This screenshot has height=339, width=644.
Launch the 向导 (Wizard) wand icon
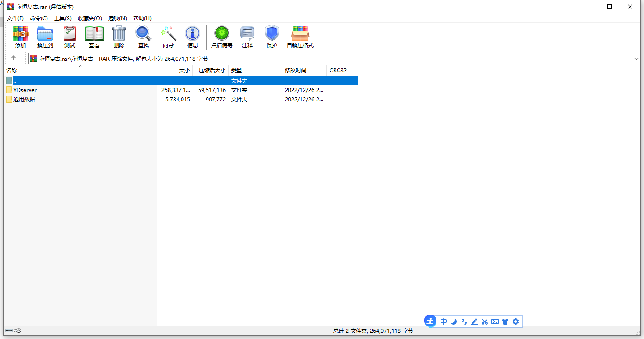[x=168, y=34]
